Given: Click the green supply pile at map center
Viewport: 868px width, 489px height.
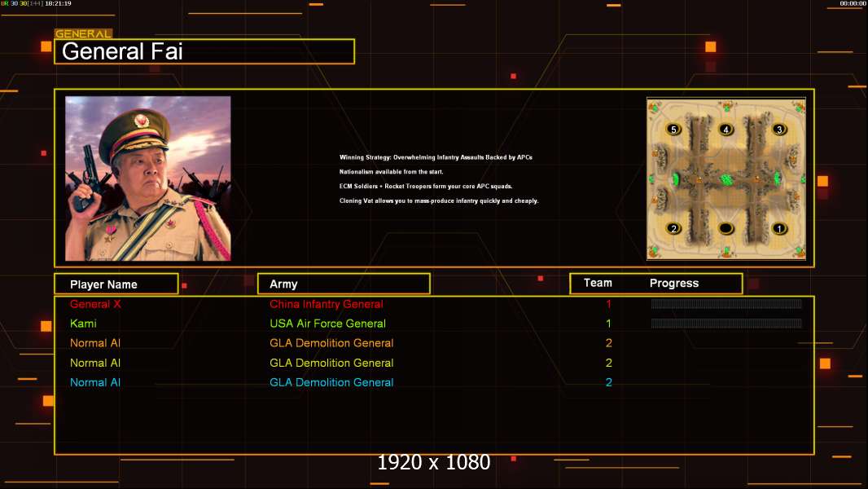Looking at the screenshot, I should click(x=726, y=179).
